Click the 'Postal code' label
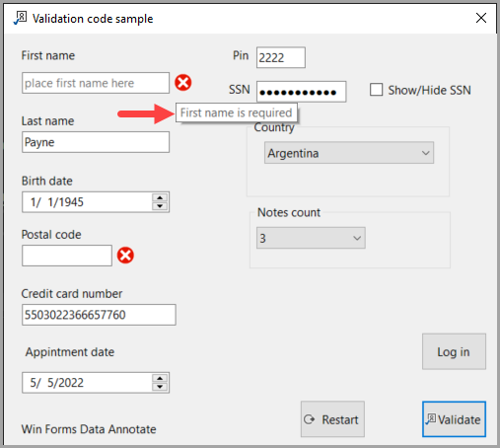Screen dimensions: 500x448 point(51,235)
